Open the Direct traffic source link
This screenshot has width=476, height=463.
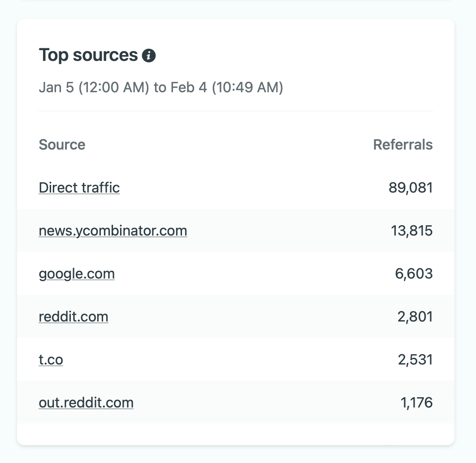(79, 188)
